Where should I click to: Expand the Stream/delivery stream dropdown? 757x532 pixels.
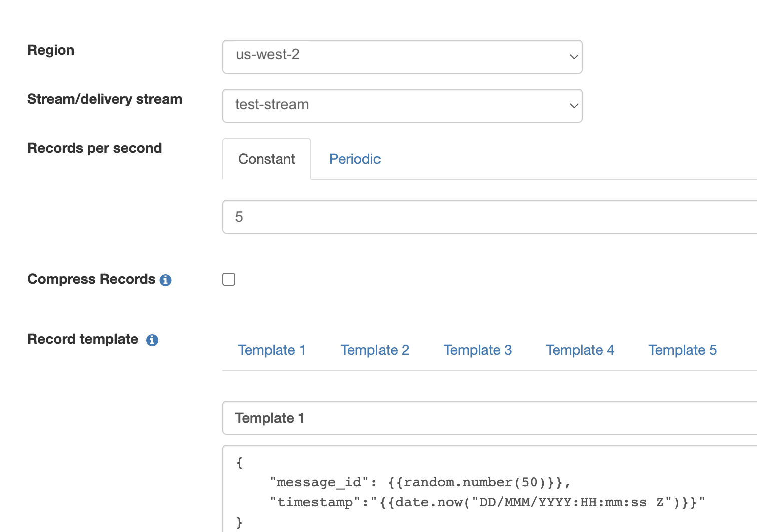click(402, 106)
